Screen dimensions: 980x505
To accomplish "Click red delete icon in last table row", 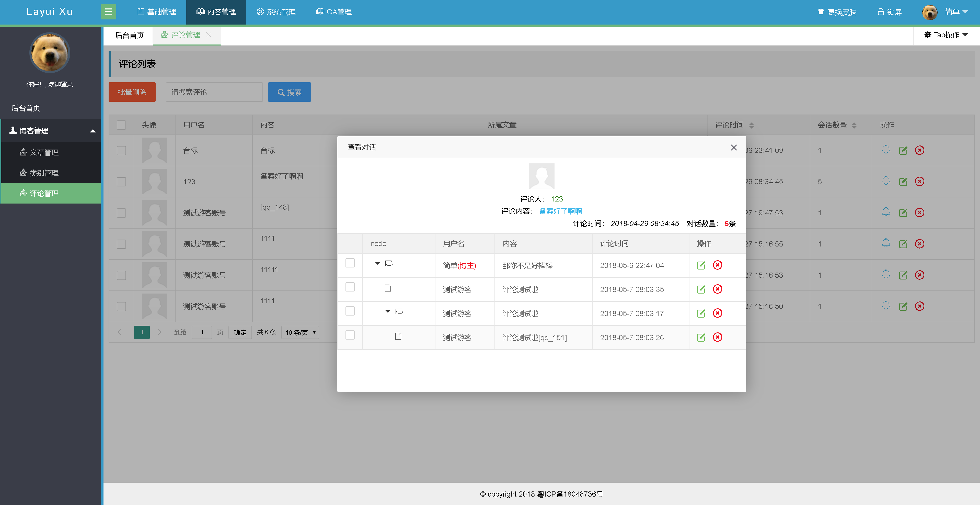I will tap(919, 306).
